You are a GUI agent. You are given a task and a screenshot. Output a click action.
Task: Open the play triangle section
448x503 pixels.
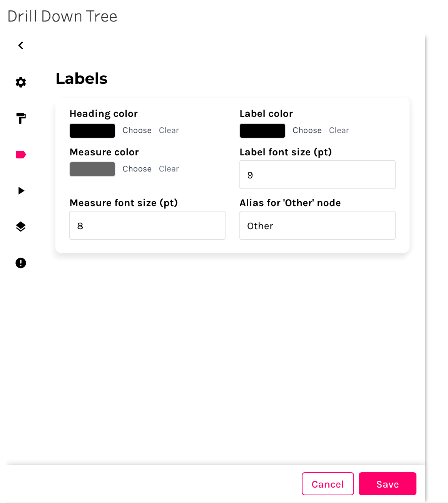pyautogui.click(x=21, y=191)
